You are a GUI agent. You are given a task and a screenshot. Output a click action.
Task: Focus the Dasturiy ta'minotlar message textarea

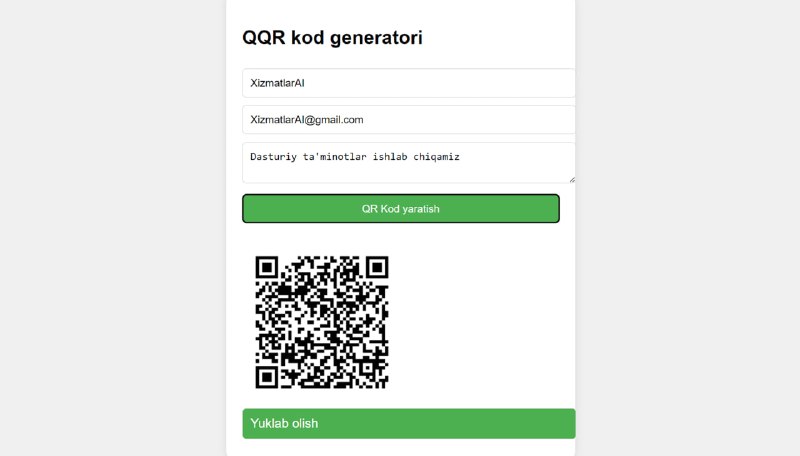pyautogui.click(x=409, y=163)
